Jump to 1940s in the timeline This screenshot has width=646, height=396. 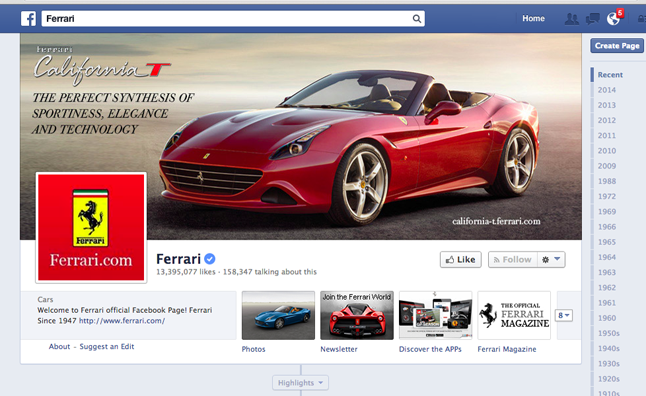click(609, 349)
